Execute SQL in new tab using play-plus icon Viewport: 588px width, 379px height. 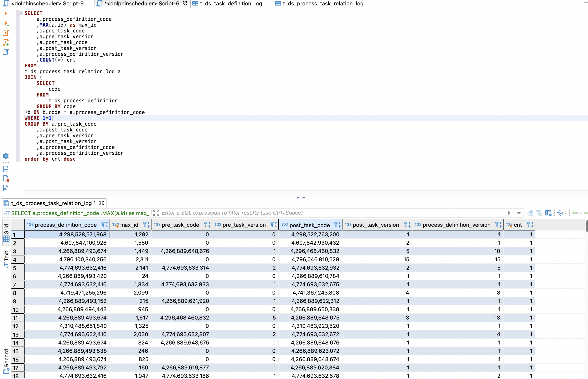[6, 24]
